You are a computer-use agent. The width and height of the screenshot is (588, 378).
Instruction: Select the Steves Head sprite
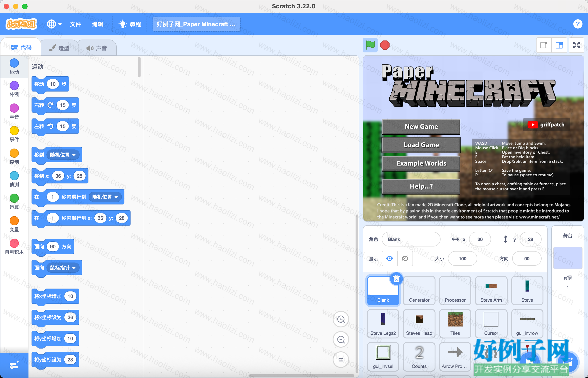pos(419,324)
